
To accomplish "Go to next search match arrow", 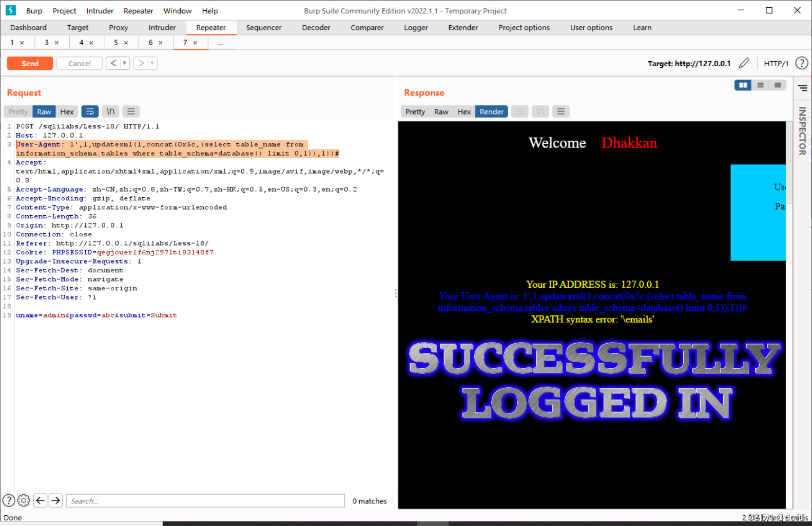I will pos(56,500).
